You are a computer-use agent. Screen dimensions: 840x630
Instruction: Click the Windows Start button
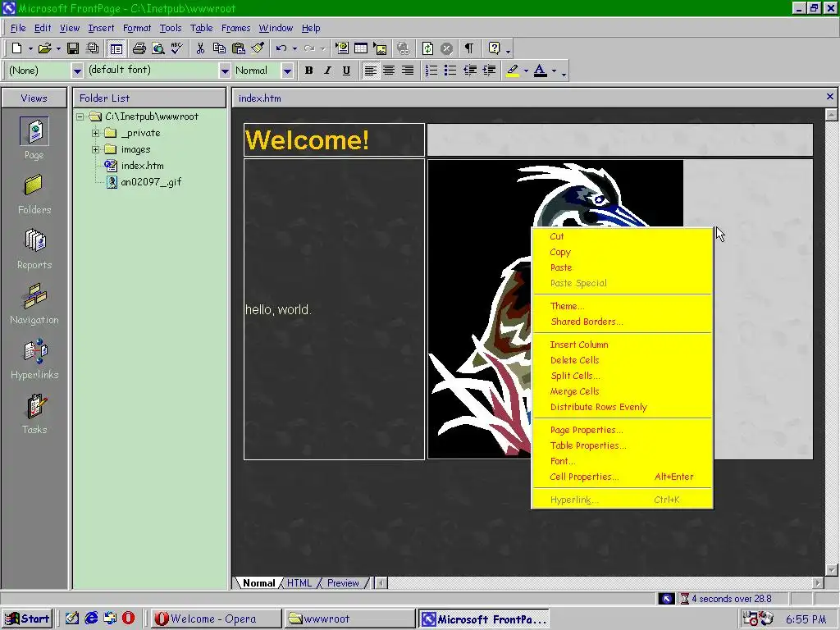[x=27, y=619]
